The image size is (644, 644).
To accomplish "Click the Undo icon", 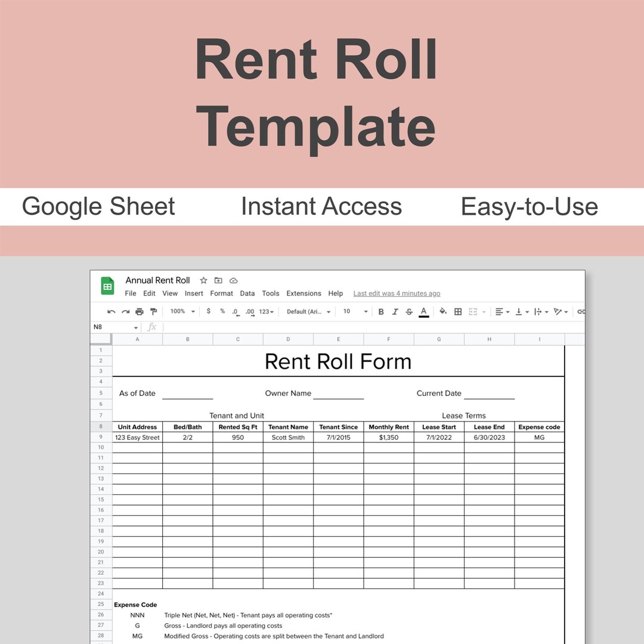I will (111, 311).
